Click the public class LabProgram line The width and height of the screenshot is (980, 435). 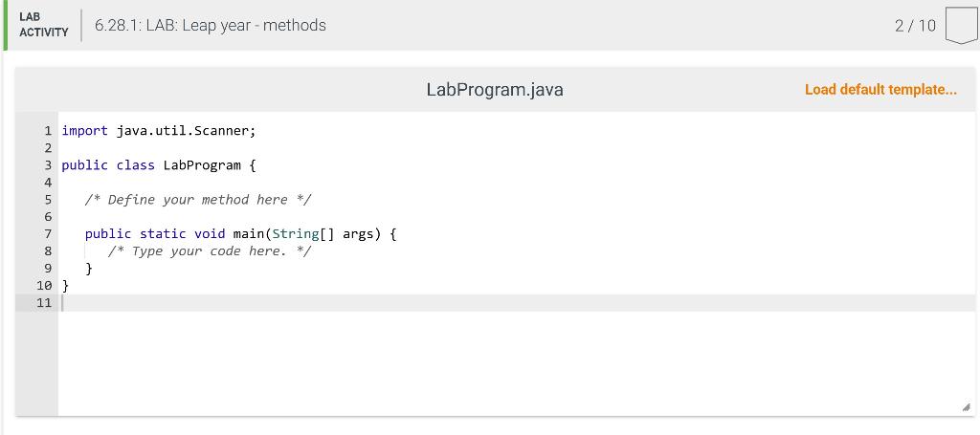point(159,165)
